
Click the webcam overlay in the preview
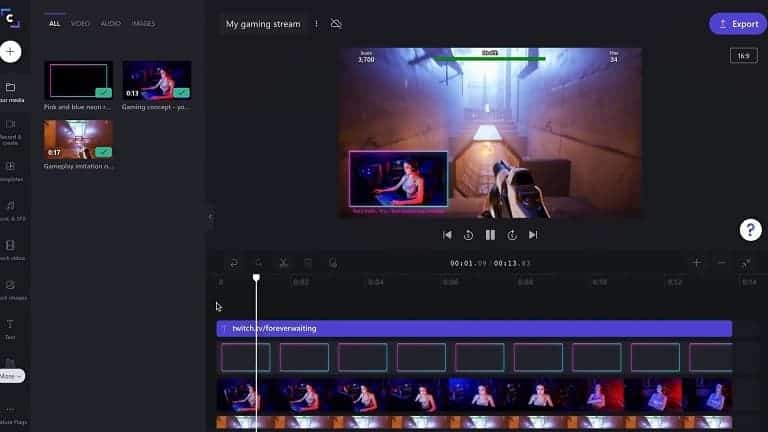pyautogui.click(x=398, y=179)
